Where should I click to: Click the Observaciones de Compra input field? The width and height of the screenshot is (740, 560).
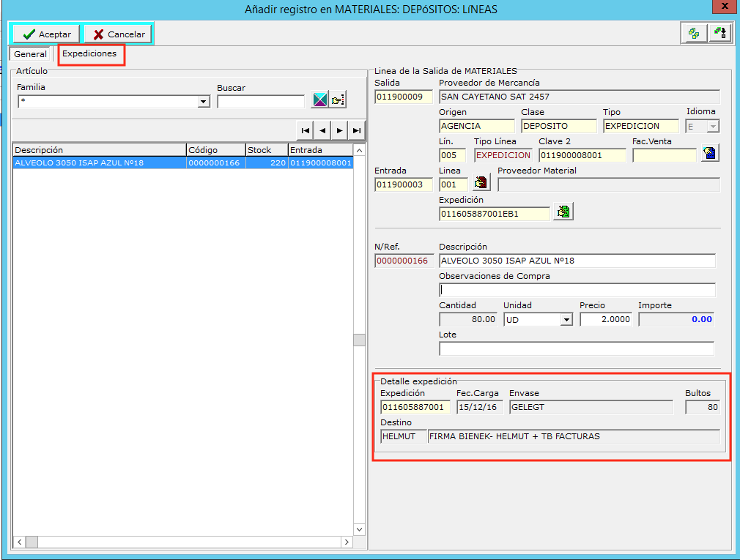pos(577,290)
